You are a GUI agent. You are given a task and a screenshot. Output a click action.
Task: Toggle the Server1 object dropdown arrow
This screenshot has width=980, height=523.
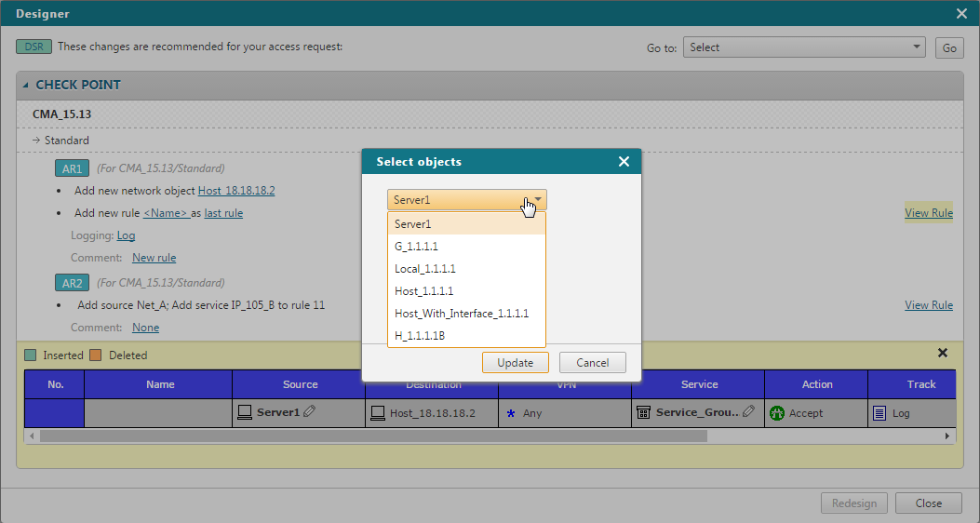pyautogui.click(x=537, y=199)
